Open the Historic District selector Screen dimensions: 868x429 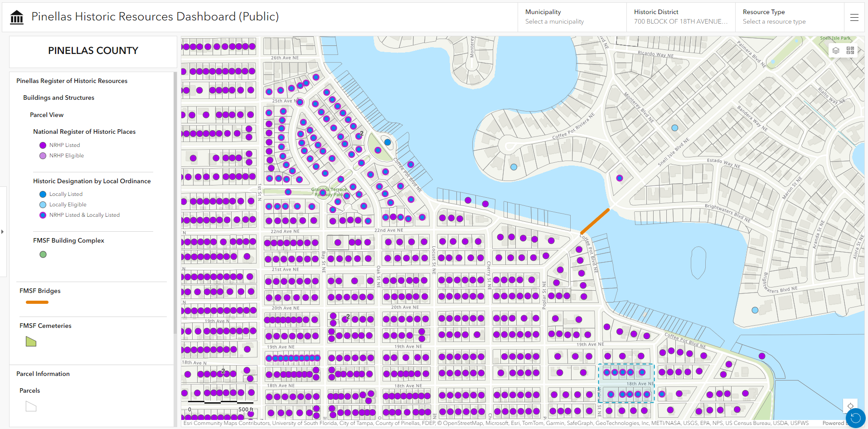tap(680, 17)
